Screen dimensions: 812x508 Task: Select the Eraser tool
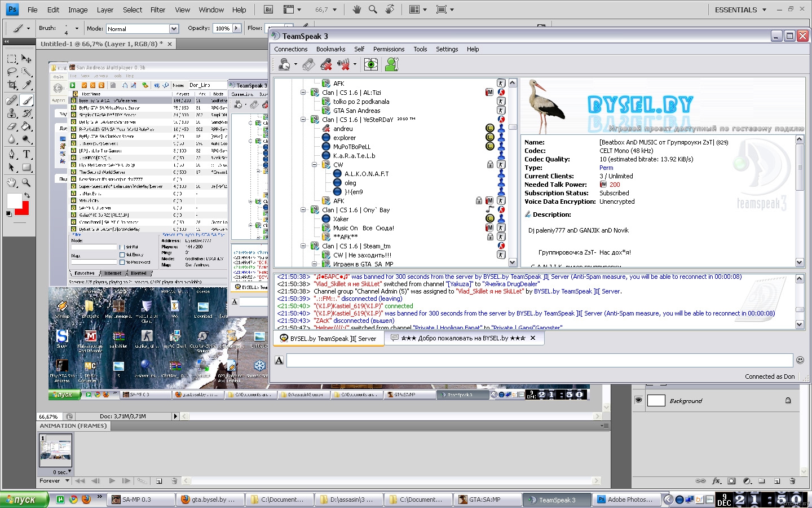click(x=11, y=126)
